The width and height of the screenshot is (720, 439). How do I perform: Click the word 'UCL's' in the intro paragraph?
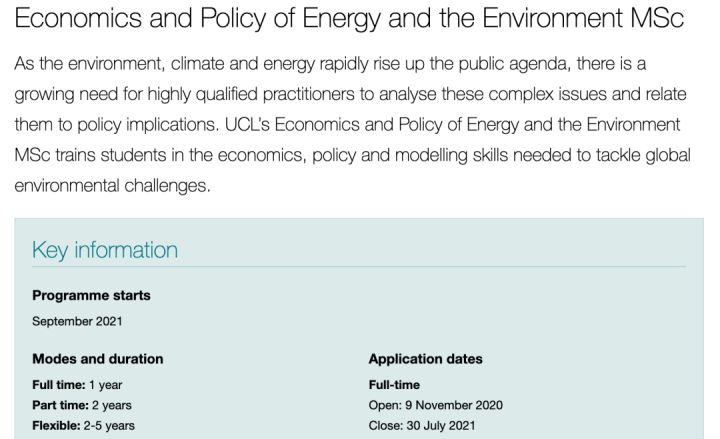click(x=247, y=124)
